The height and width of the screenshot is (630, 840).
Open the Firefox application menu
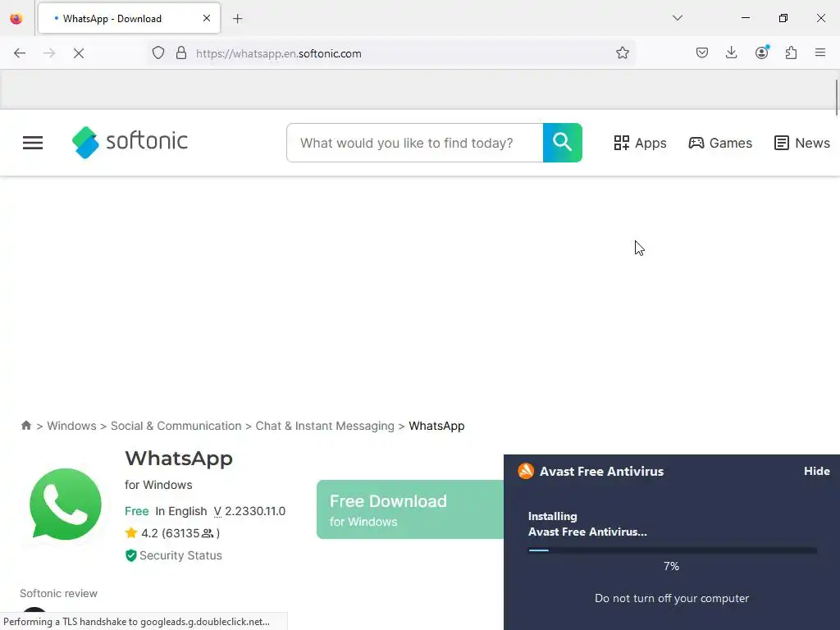tap(820, 52)
